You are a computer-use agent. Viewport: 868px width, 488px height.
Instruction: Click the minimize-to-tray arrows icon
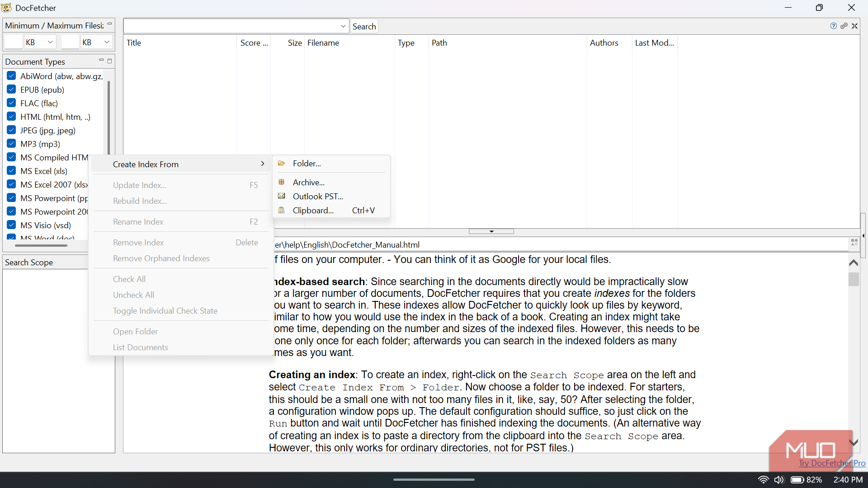coord(854,26)
